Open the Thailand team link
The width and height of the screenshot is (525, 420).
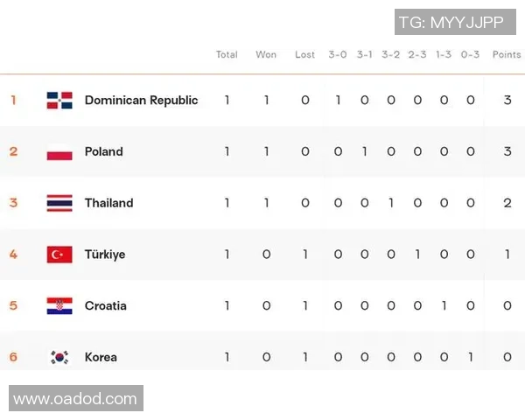click(108, 203)
